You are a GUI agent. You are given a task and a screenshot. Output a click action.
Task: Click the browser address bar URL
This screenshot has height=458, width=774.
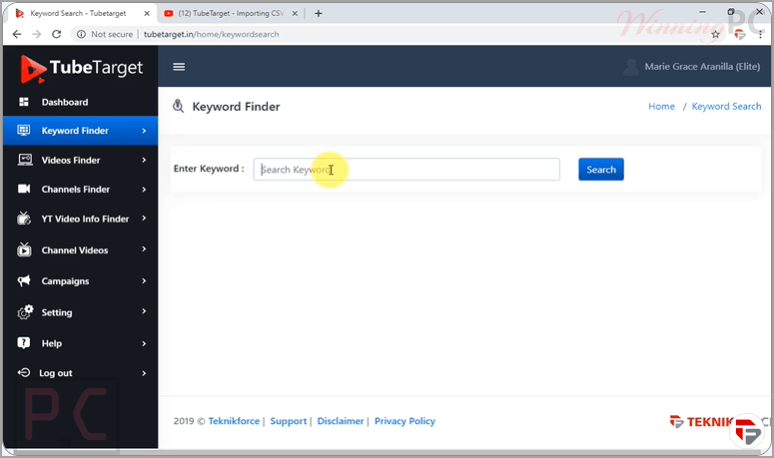(x=211, y=34)
